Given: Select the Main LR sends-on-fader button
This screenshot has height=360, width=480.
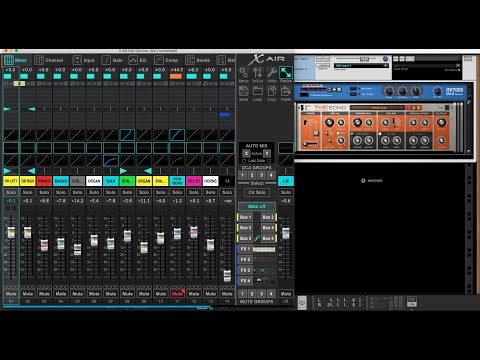Looking at the screenshot, I should tap(257, 206).
